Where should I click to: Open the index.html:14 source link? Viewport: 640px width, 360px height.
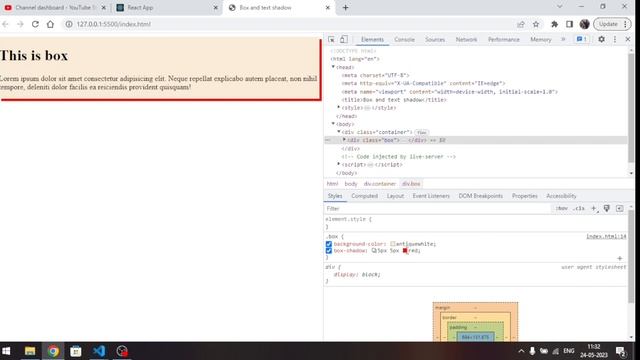(606, 236)
